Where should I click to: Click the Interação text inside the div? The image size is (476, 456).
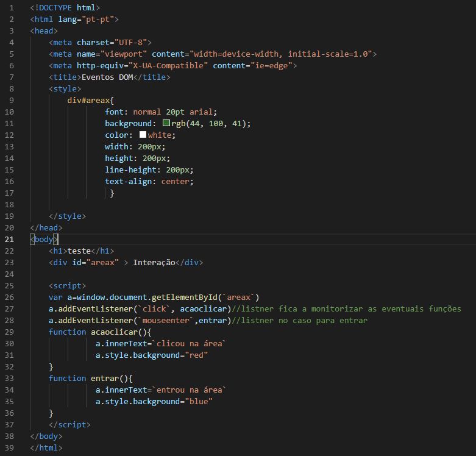(x=154, y=262)
